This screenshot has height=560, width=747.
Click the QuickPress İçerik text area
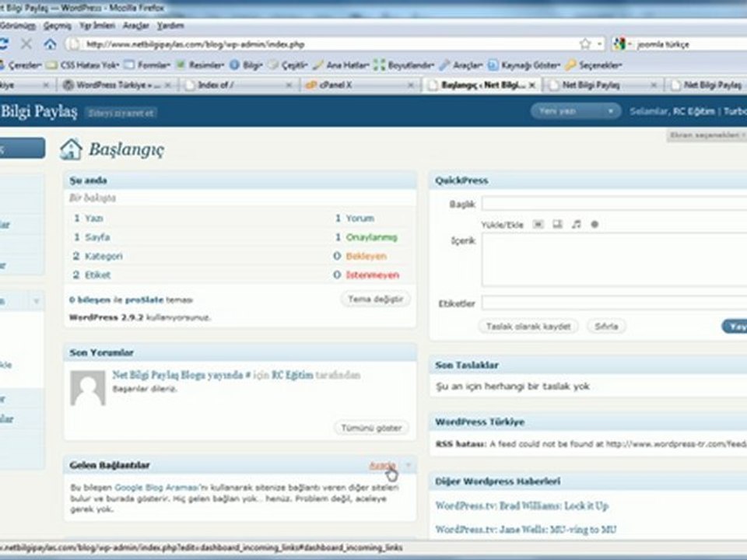(614, 260)
